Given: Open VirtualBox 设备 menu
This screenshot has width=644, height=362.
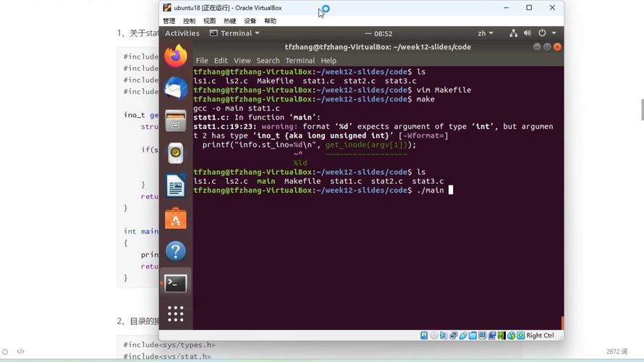Looking at the screenshot, I should tap(250, 21).
